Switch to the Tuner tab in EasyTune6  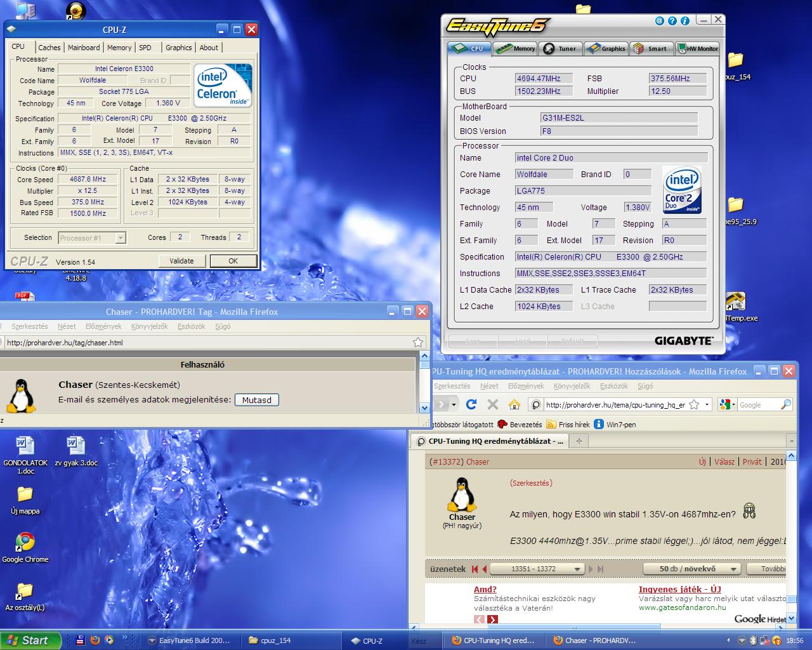(x=561, y=48)
